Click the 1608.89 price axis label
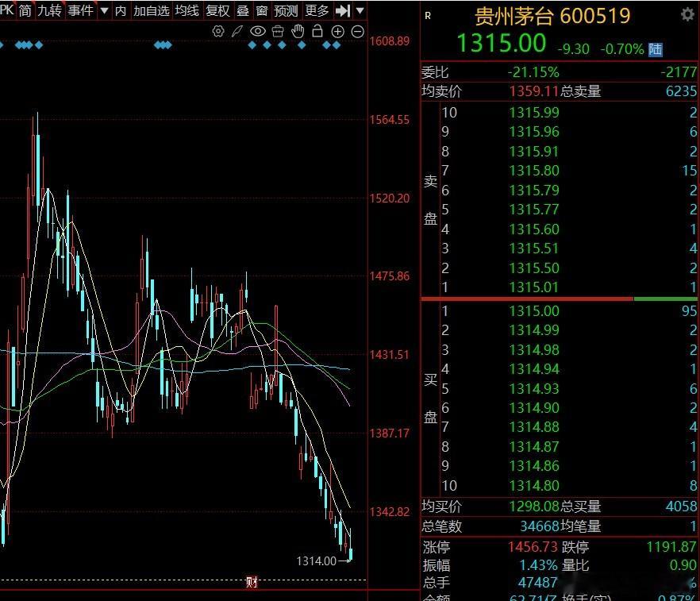700x601 pixels. click(x=389, y=41)
